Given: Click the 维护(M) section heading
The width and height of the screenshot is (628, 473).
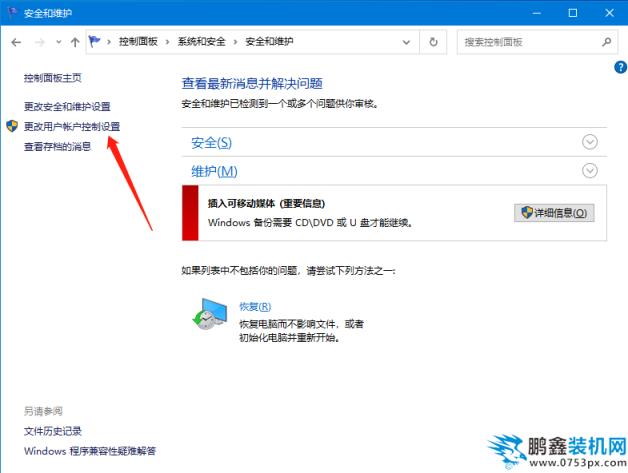Looking at the screenshot, I should coord(214,171).
